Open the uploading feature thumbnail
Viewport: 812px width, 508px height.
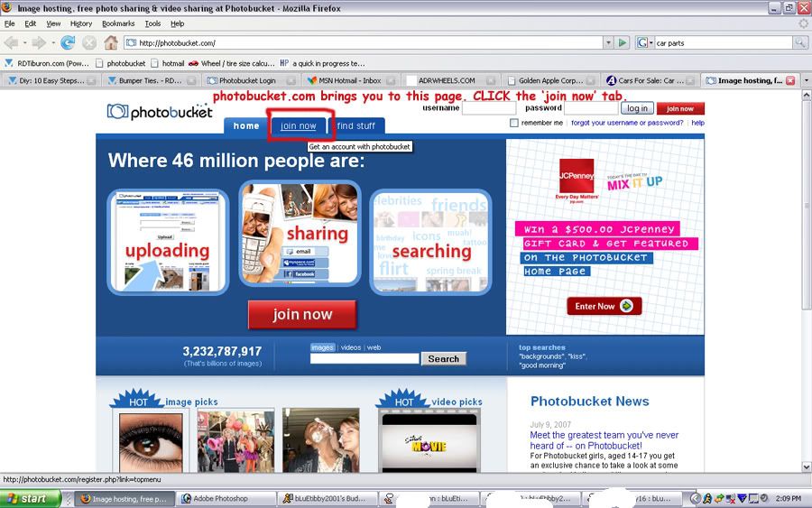[168, 242]
